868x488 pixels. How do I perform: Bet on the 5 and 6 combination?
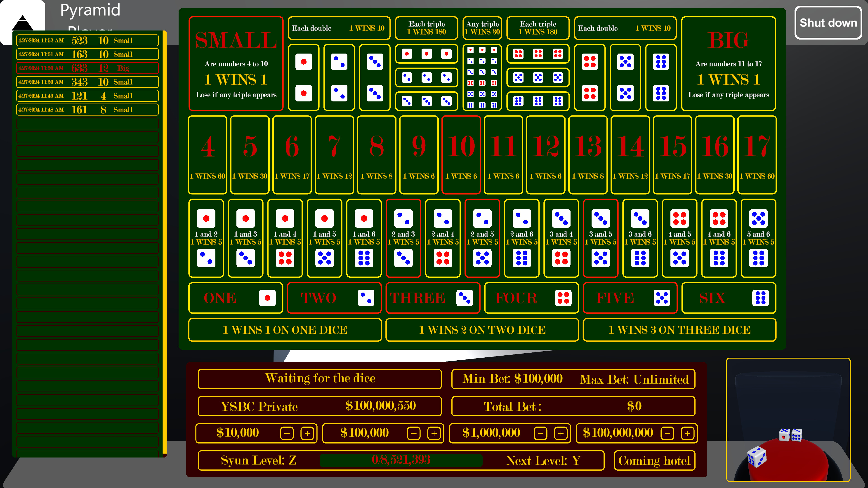(x=758, y=238)
